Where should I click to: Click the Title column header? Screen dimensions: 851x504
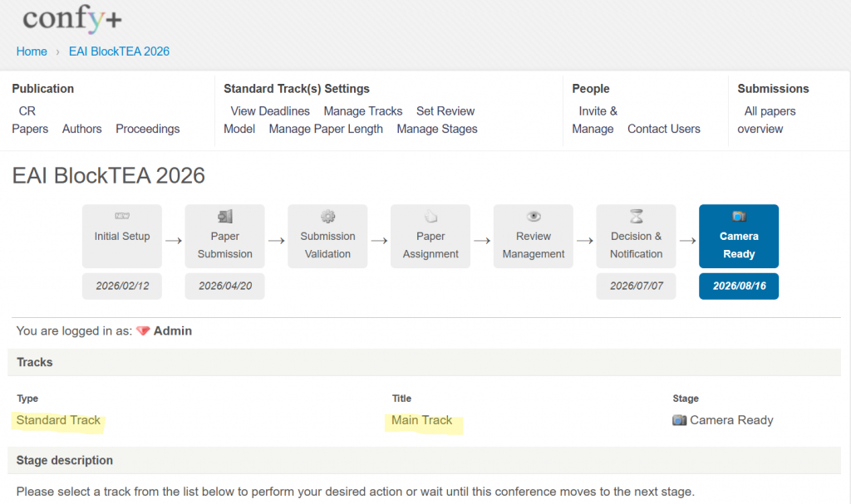coord(401,399)
